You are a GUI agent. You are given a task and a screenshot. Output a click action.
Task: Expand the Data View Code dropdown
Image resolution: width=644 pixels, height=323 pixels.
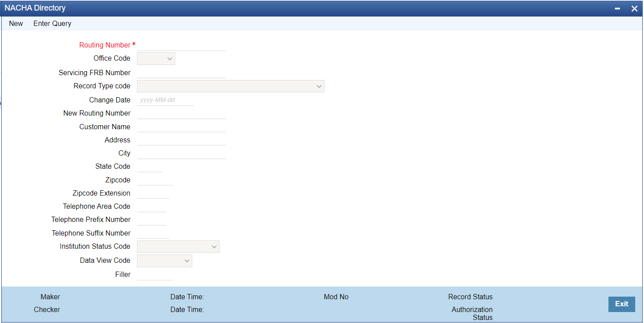click(165, 261)
